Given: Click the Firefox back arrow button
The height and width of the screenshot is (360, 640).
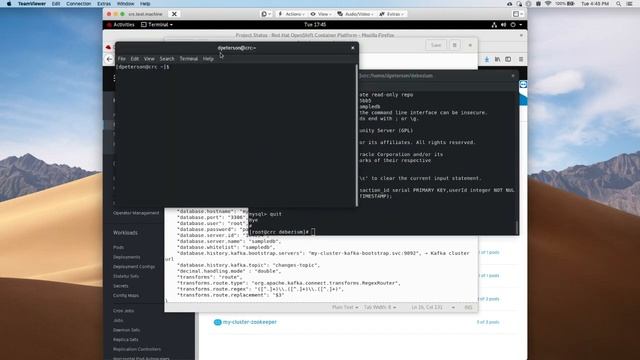Looking at the screenshot, I should pyautogui.click(x=109, y=59).
